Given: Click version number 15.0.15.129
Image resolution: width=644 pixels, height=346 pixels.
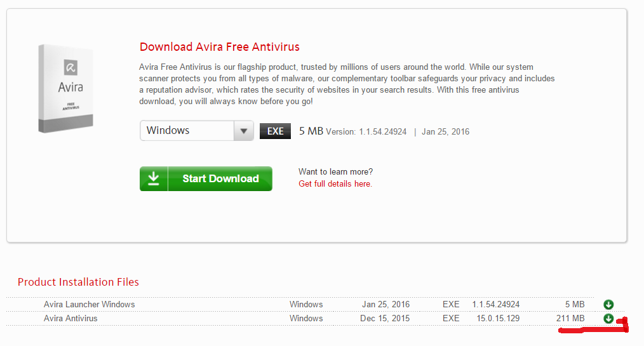Looking at the screenshot, I should pyautogui.click(x=498, y=318).
